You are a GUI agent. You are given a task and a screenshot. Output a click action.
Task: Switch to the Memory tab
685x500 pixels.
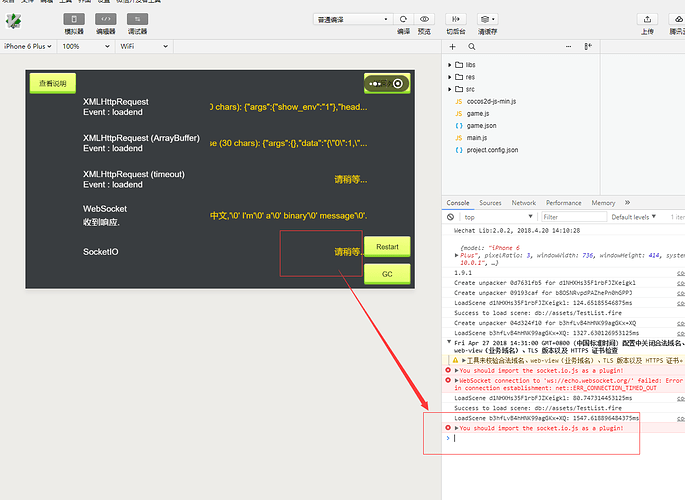pos(603,203)
